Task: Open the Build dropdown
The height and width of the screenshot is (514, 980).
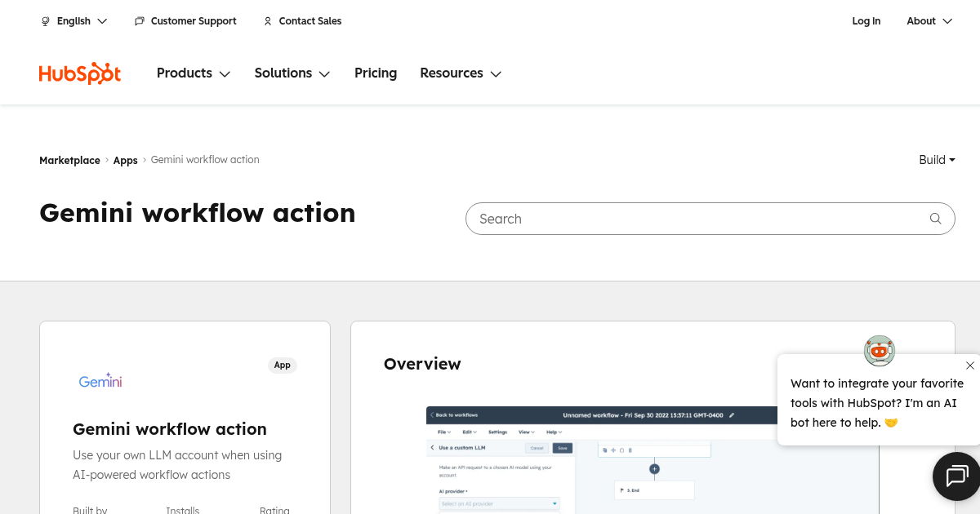Action: tap(937, 160)
